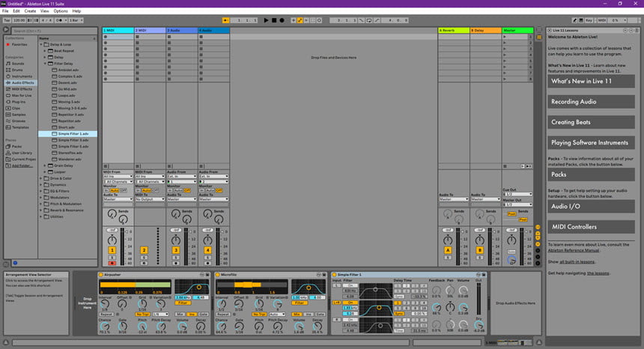
Task: Click track 1 pan knob
Action: pos(112,240)
